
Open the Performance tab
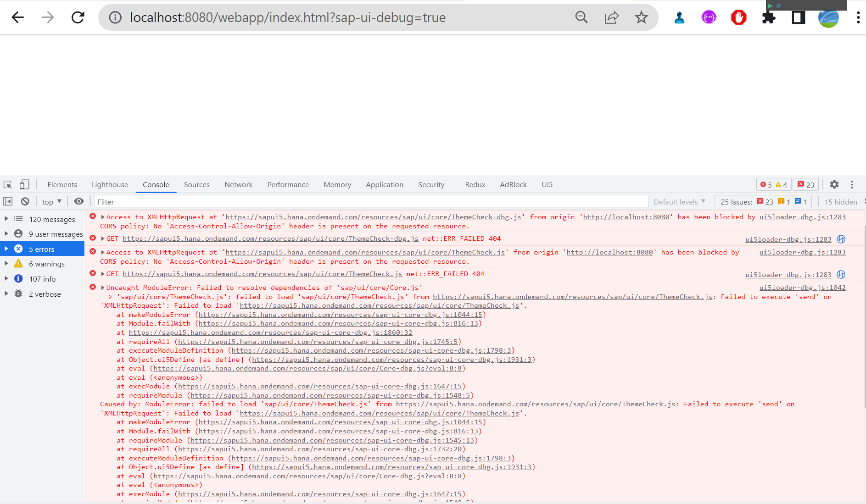pos(288,184)
